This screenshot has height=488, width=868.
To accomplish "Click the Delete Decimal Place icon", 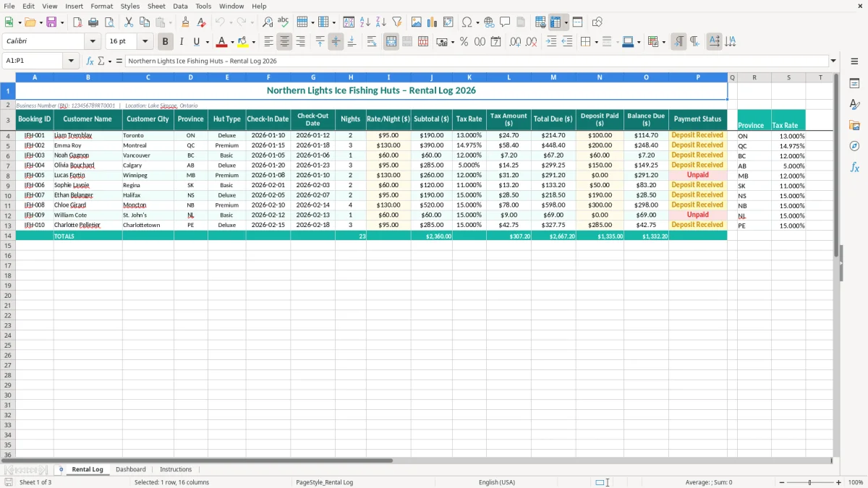I will click(x=532, y=42).
